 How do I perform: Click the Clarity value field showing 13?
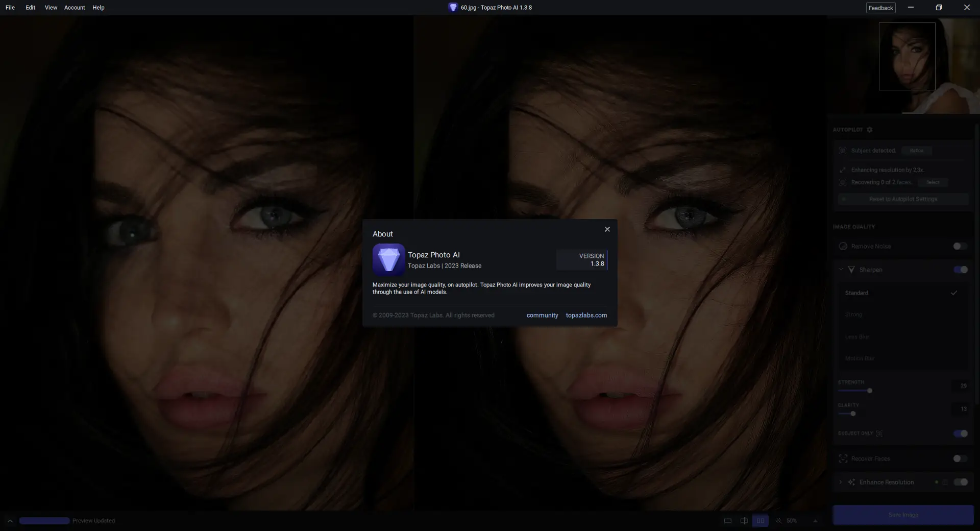(960, 409)
